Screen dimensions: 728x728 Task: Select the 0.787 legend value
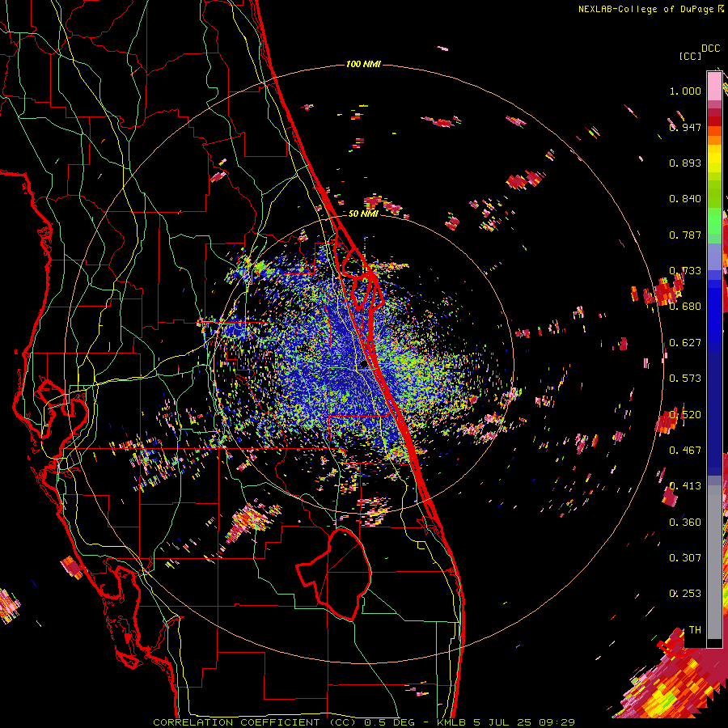pyautogui.click(x=685, y=235)
